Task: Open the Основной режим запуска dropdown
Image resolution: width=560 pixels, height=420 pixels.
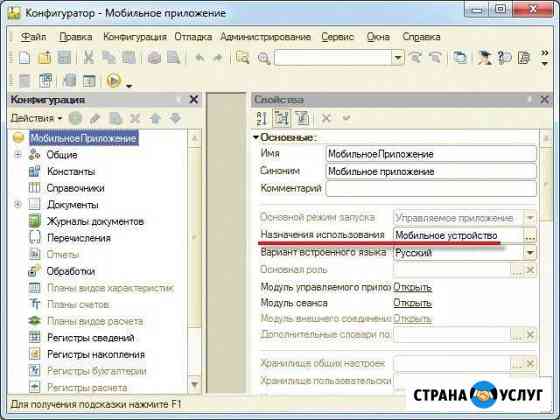Action: 530,218
